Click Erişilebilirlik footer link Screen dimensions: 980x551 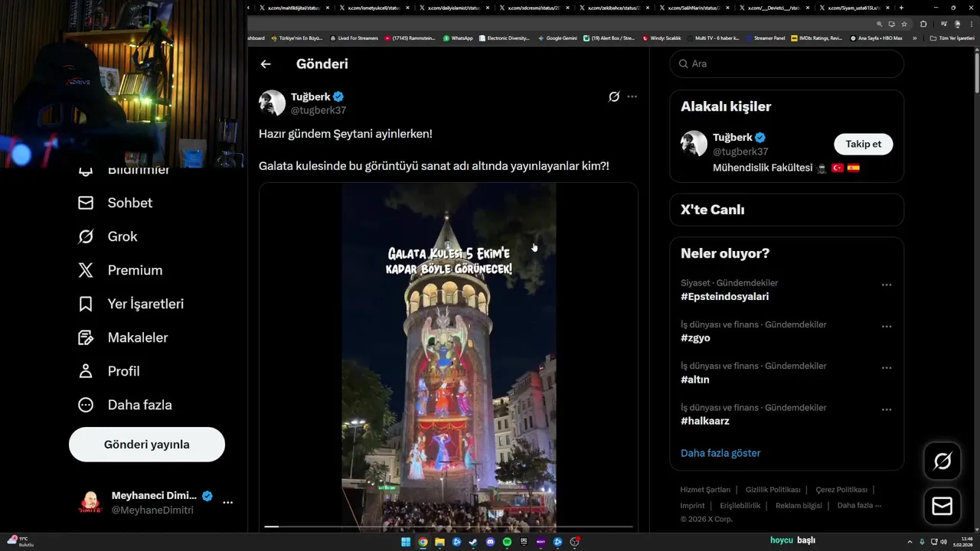(x=740, y=505)
